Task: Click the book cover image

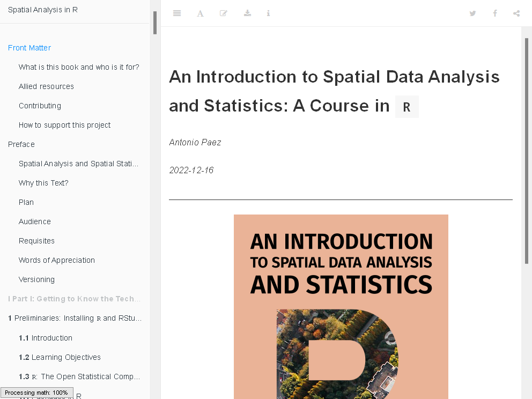Action: 341,306
